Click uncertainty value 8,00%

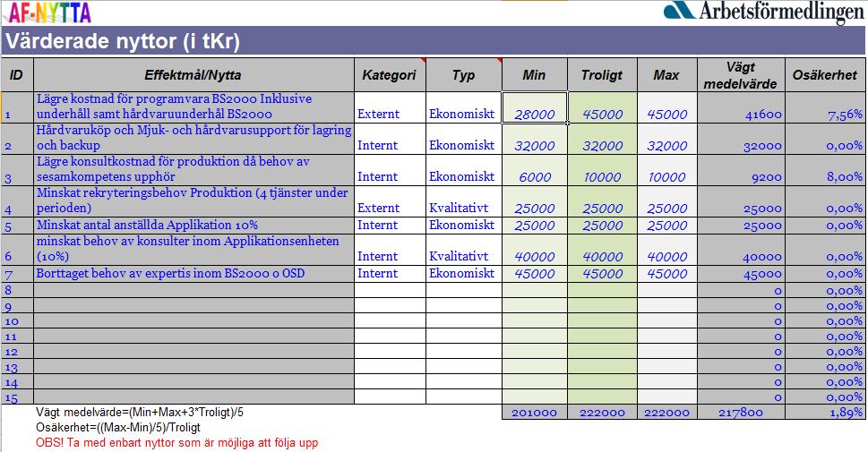pyautogui.click(x=825, y=170)
